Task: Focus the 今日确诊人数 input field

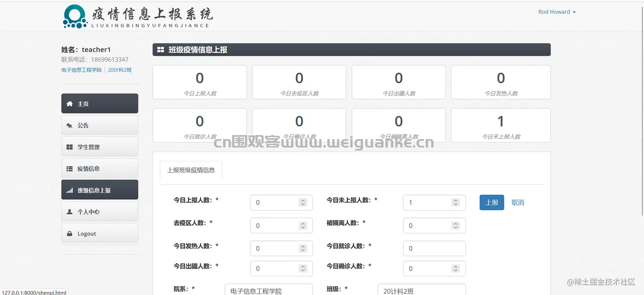Action: coord(434,269)
